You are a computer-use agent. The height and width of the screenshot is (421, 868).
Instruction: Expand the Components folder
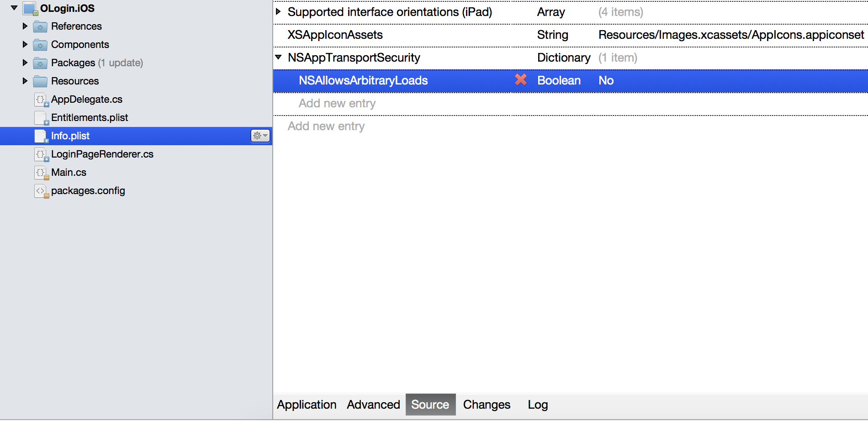25,45
